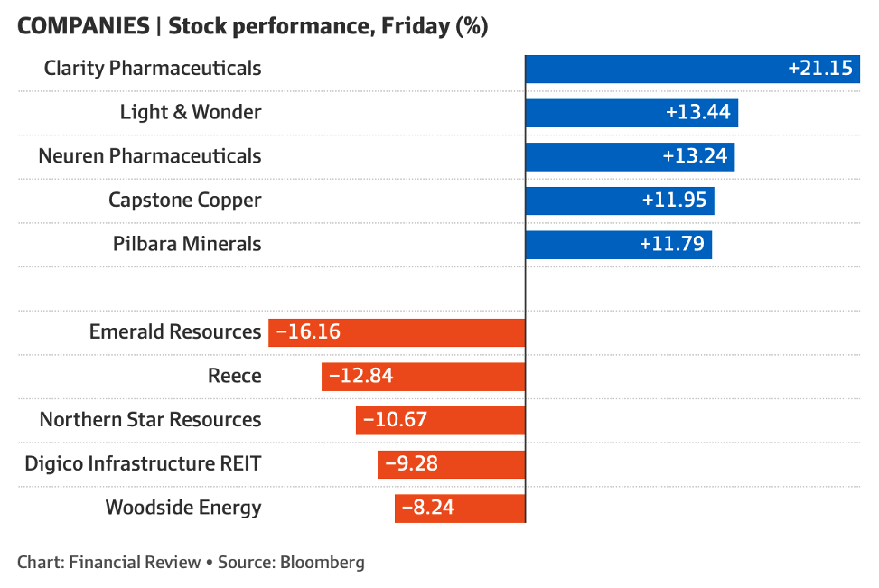The width and height of the screenshot is (879, 588).
Task: Click the Digico Infrastructure REIT −9.28 bar
Action: point(451,464)
